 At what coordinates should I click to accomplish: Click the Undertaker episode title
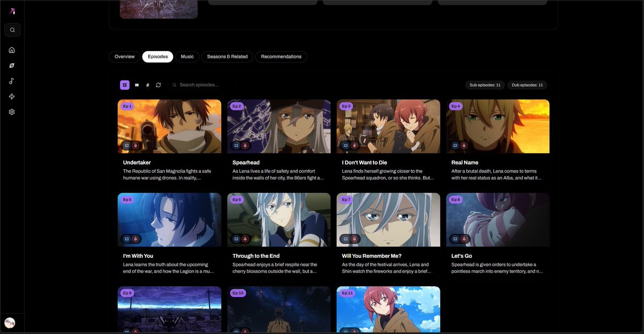pyautogui.click(x=137, y=162)
